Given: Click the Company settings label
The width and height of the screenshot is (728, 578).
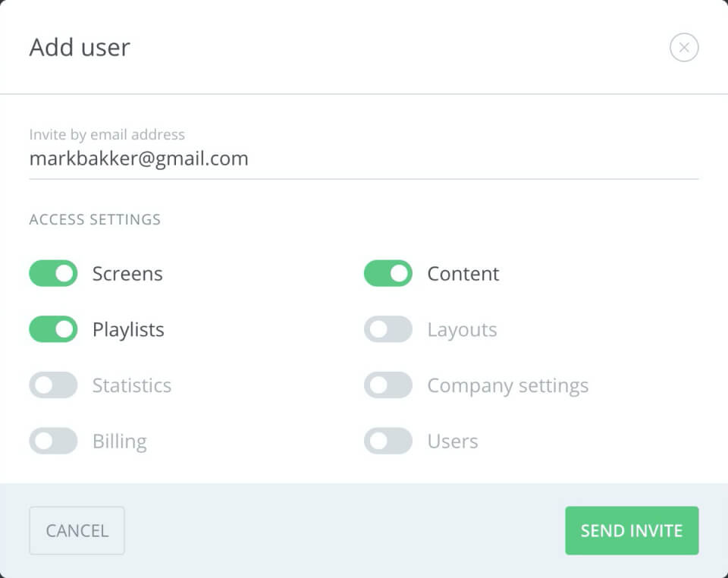Looking at the screenshot, I should (508, 386).
